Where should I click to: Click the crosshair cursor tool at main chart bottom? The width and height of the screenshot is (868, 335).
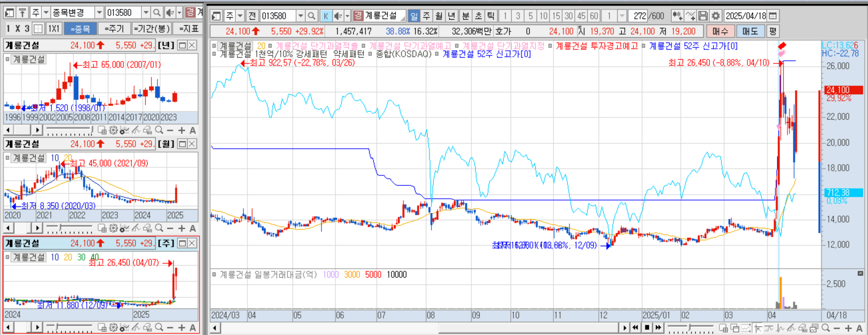[x=758, y=328]
